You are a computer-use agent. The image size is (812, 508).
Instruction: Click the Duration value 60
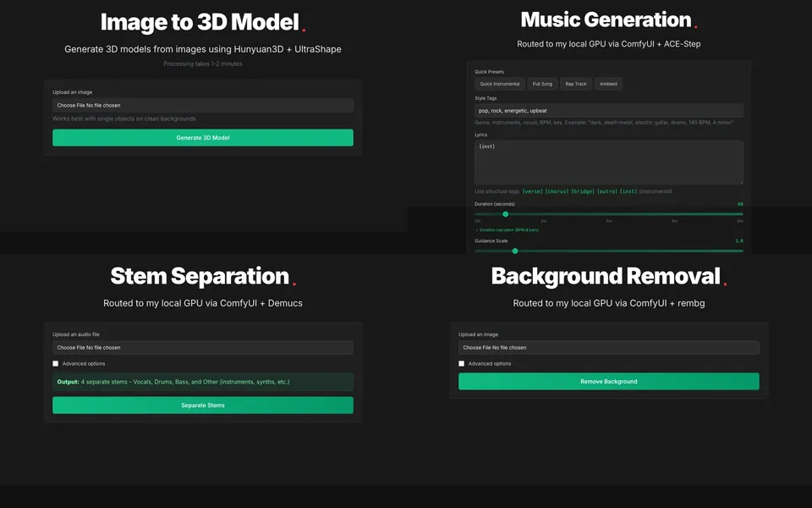tap(740, 204)
